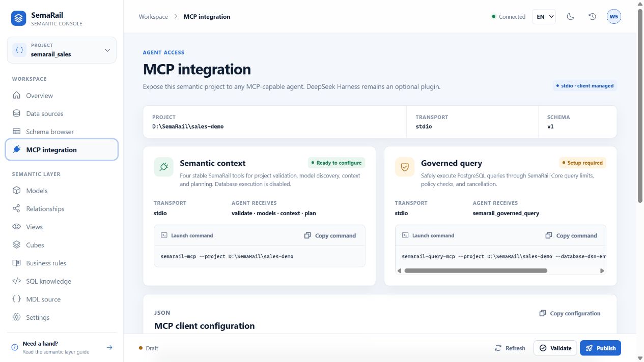Click the horizontal command scrollbar thumb
This screenshot has width=644, height=362.
click(475, 271)
